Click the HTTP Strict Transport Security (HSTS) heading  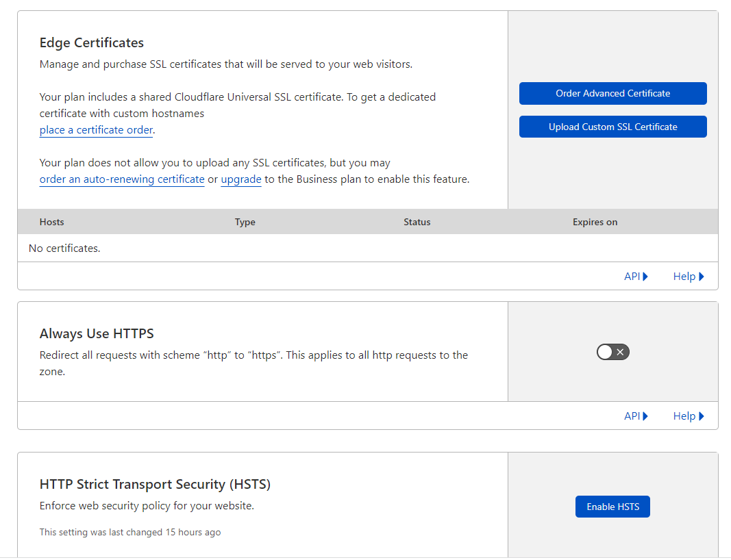155,484
